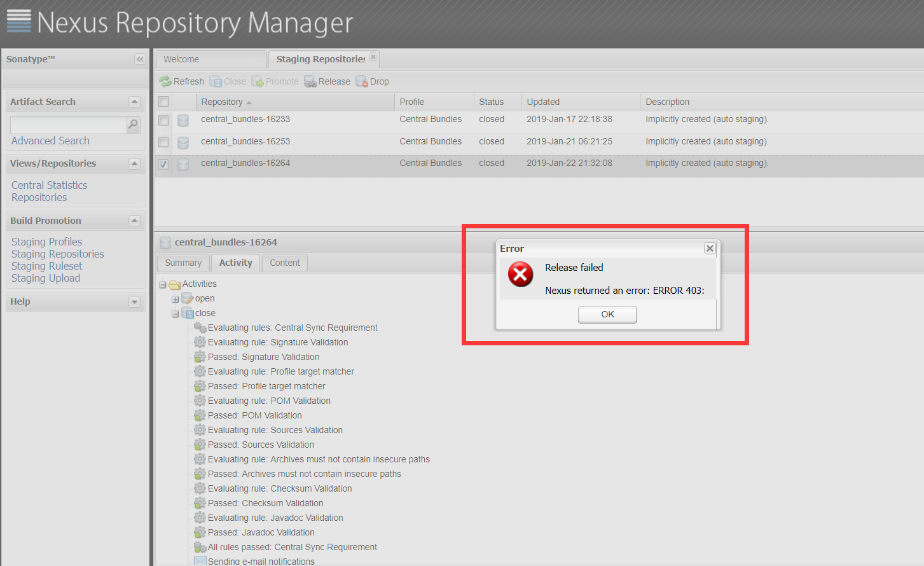Open the Staging Ruleset link
The image size is (924, 566).
(47, 266)
